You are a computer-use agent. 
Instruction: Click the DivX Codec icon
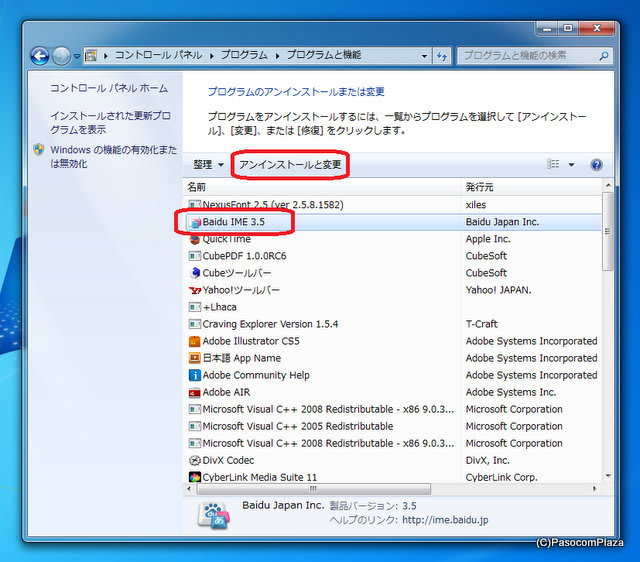[195, 460]
